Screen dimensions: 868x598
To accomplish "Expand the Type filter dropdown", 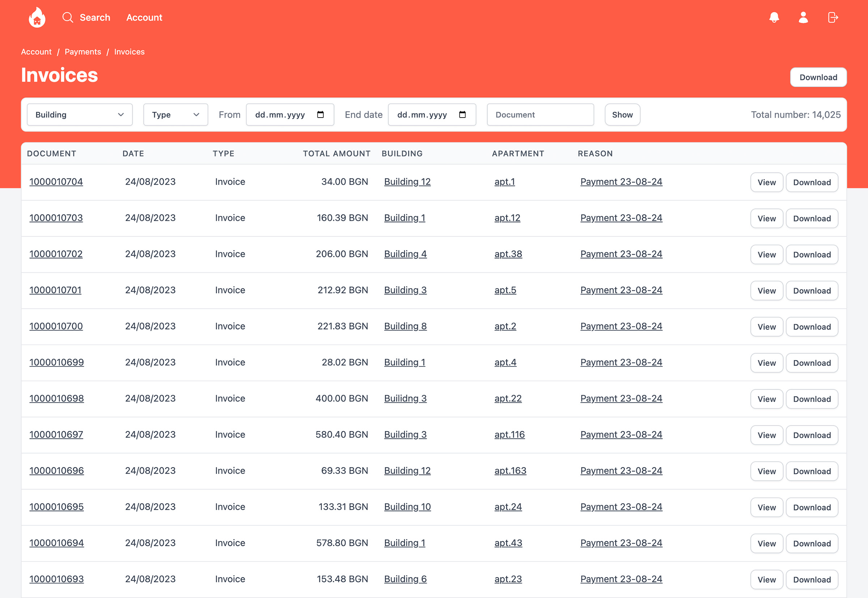I will pos(176,115).
